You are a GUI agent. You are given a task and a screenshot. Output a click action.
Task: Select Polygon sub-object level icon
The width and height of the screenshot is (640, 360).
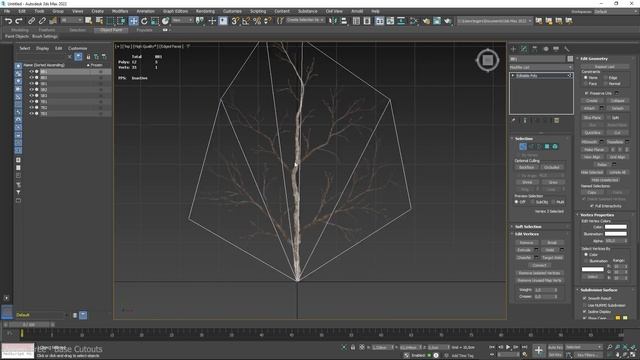click(x=547, y=147)
